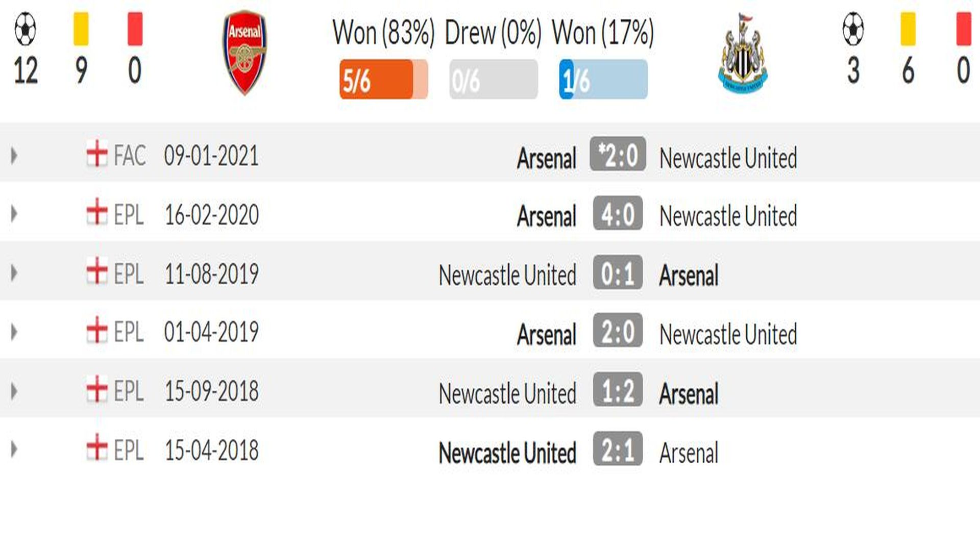The height and width of the screenshot is (551, 980).
Task: Click Arsenal's goals football icon
Action: point(26,29)
